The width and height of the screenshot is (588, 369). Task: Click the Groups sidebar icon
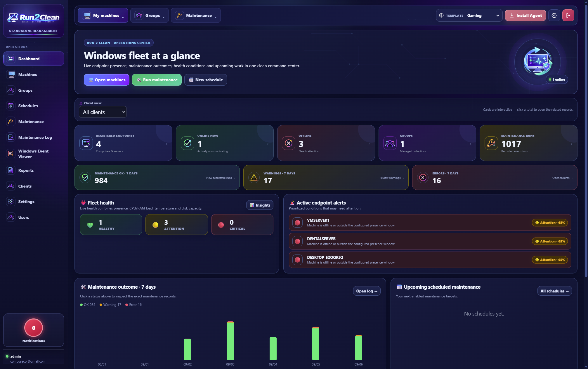click(x=11, y=90)
